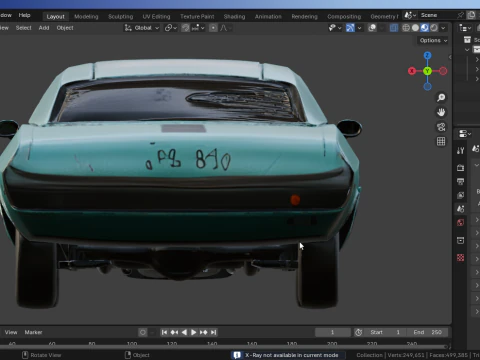Open Global transform orientation dropdown
This screenshot has width=480, height=360.
(x=142, y=28)
